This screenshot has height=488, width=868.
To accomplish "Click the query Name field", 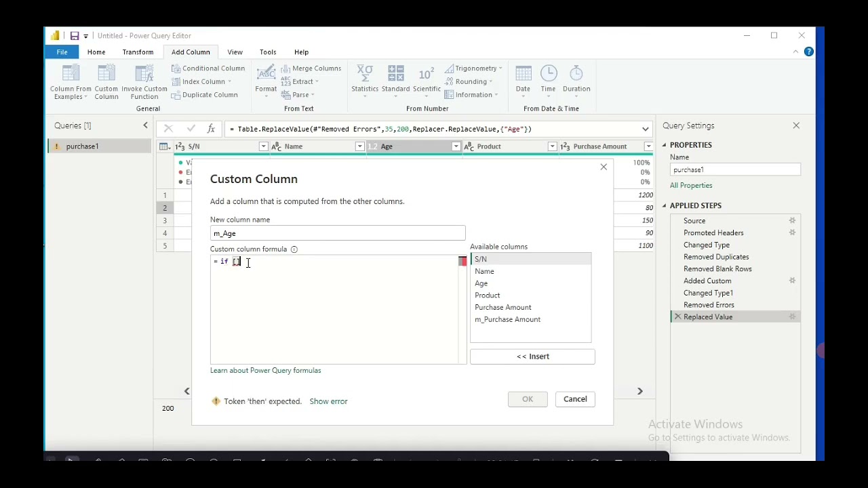I will 735,169.
